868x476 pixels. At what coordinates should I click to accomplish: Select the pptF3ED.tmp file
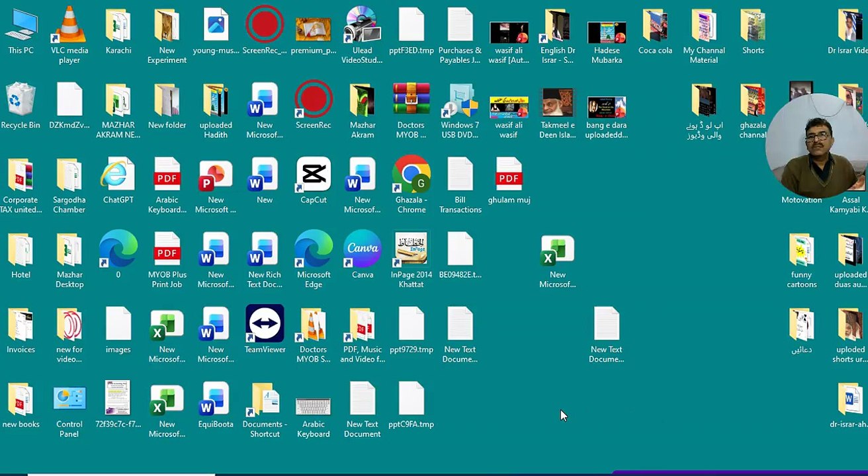click(412, 32)
